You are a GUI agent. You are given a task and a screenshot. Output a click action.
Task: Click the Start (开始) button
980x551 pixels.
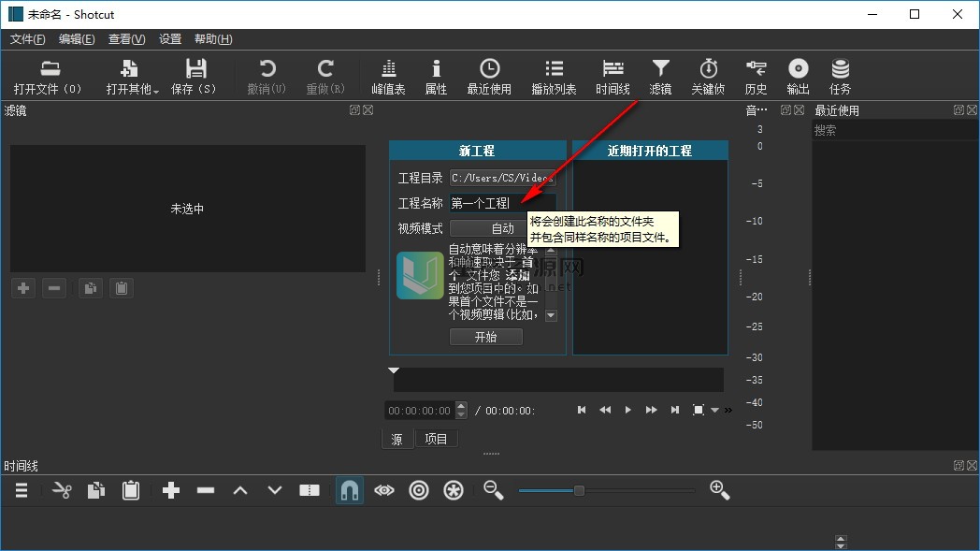click(x=485, y=337)
